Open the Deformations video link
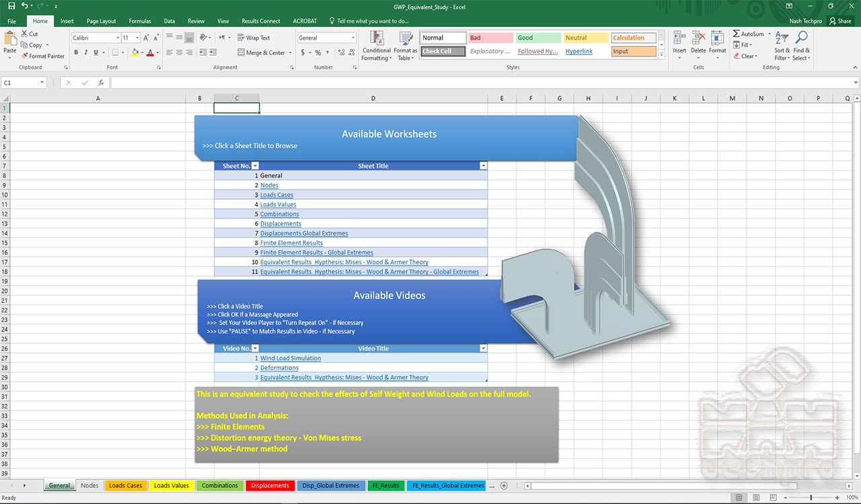This screenshot has height=504, width=861. click(279, 368)
